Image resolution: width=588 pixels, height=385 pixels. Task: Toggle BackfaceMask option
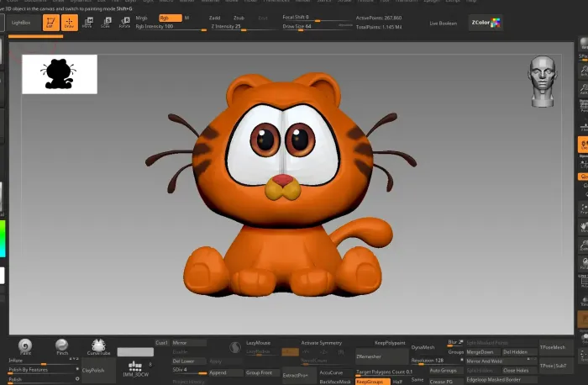[x=335, y=382]
